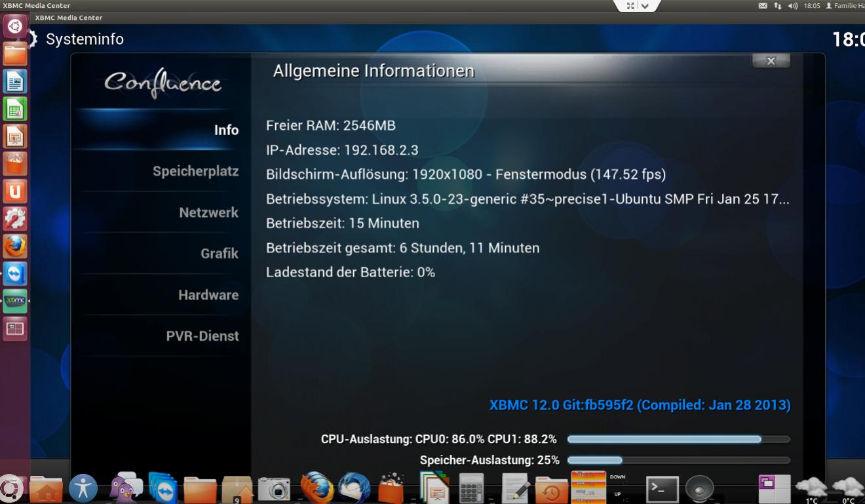The height and width of the screenshot is (504, 865).
Task: Click the DOWN/UP network monitor applet
Action: (x=617, y=488)
